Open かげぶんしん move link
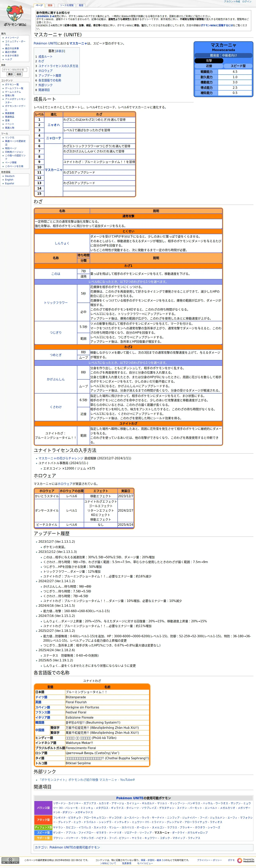Image resolution: width=256 pixels, height=868 pixels. (56, 379)
